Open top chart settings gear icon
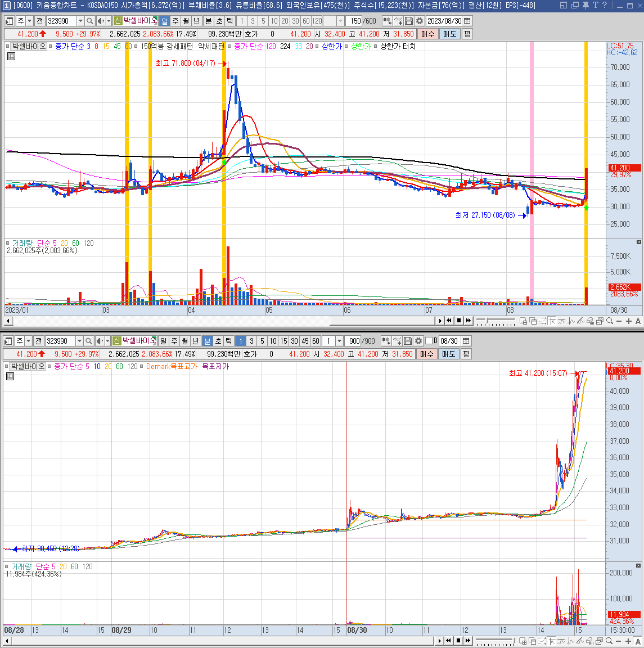Viewport: 644px width, 648px height. [x=420, y=21]
